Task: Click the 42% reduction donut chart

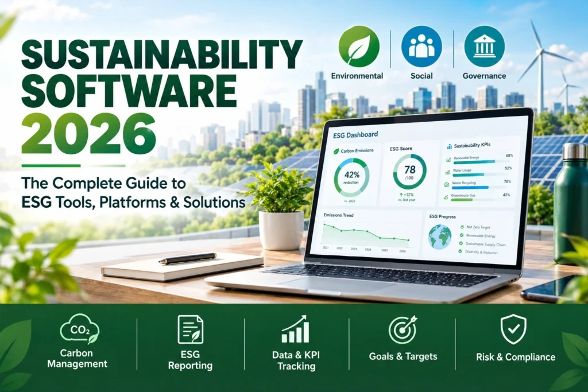Action: (x=352, y=177)
